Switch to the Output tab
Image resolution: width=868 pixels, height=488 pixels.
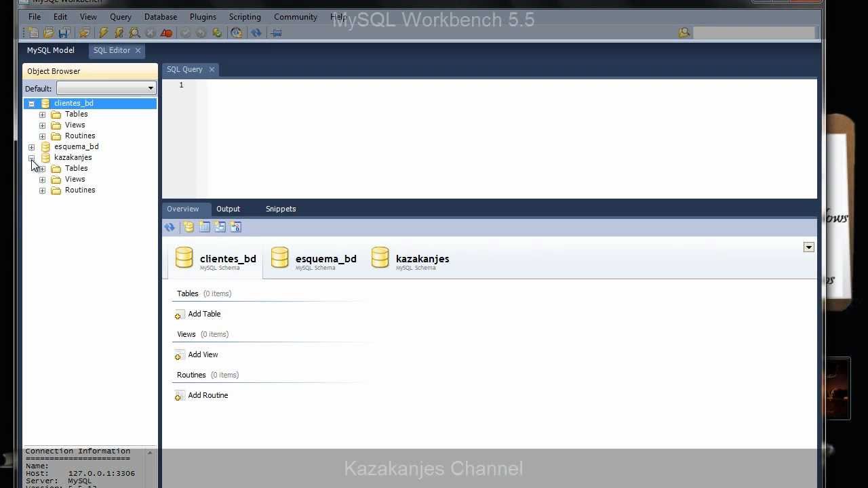(228, 209)
